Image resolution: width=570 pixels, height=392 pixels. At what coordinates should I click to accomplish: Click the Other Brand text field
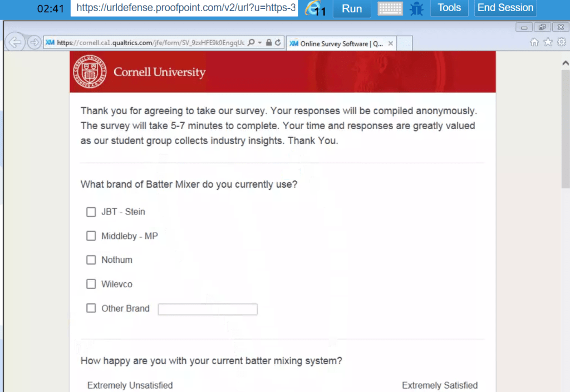point(208,309)
